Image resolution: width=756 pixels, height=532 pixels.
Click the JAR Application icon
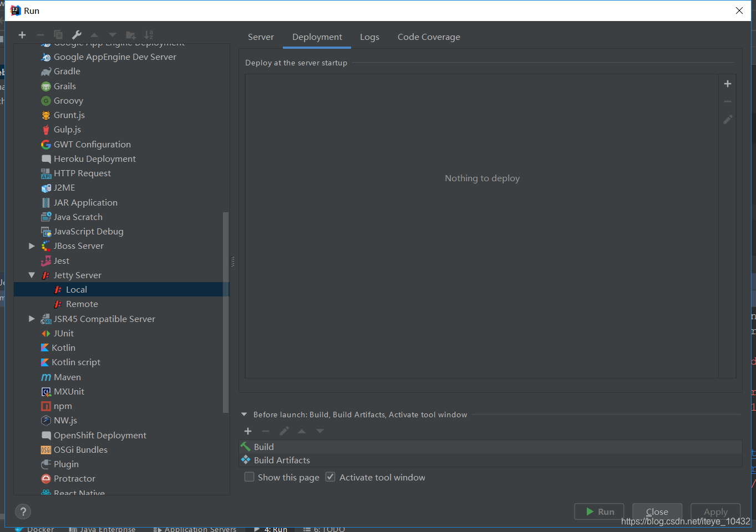tap(46, 203)
